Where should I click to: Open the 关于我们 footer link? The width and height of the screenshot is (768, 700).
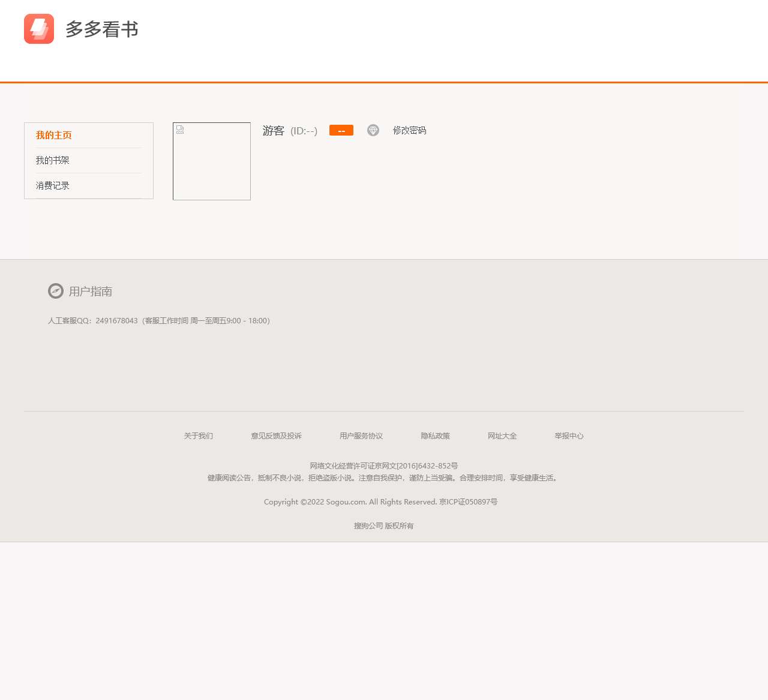click(198, 435)
